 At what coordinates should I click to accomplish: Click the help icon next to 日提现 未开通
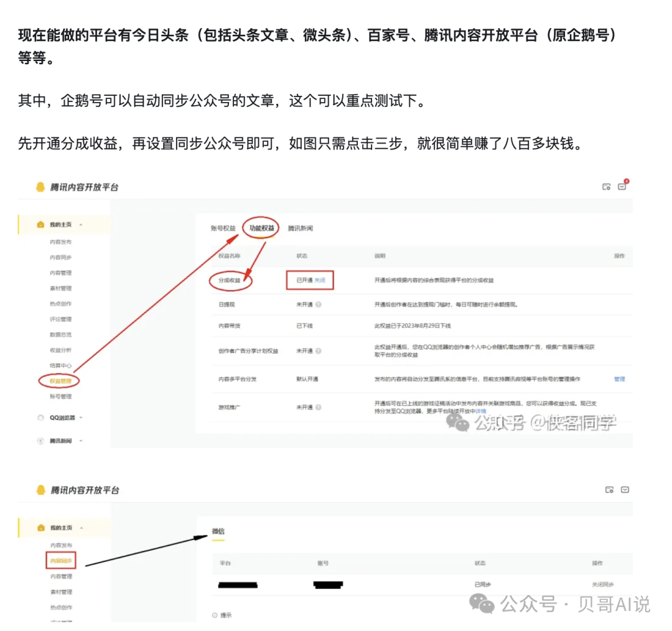tap(319, 304)
